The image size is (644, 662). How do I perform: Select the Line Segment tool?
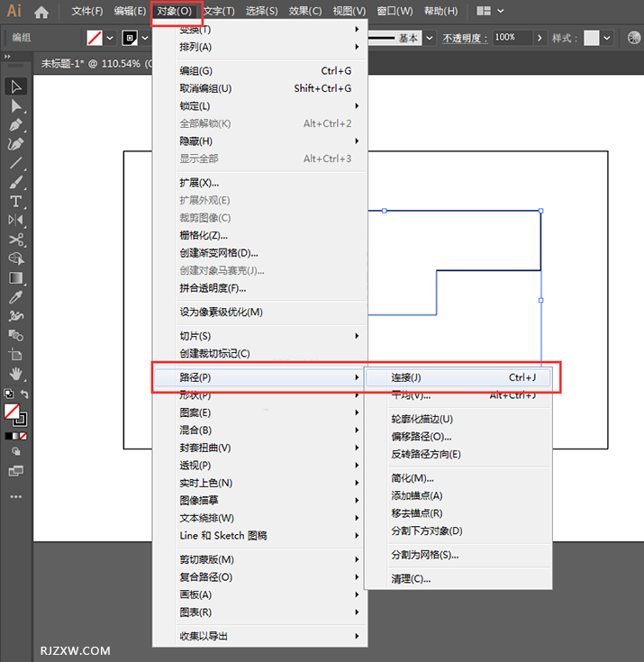[16, 163]
